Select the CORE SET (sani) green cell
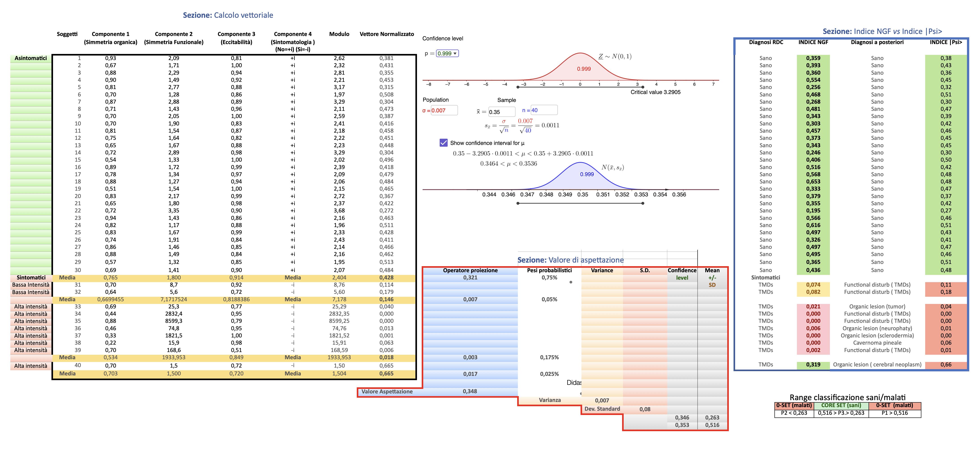Viewport: 980px width, 455px height. pos(841,406)
